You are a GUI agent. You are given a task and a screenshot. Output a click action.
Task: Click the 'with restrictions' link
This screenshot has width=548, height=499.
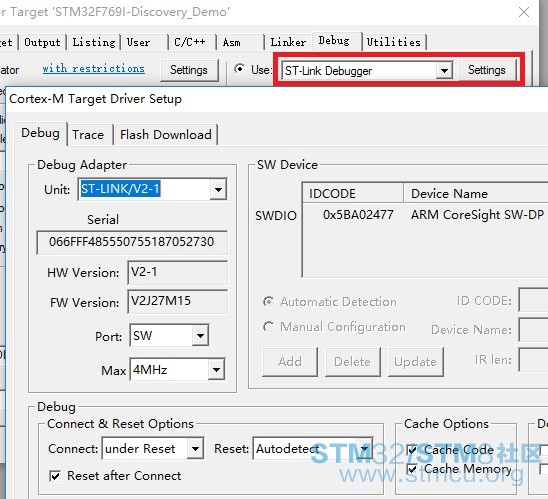pos(94,68)
